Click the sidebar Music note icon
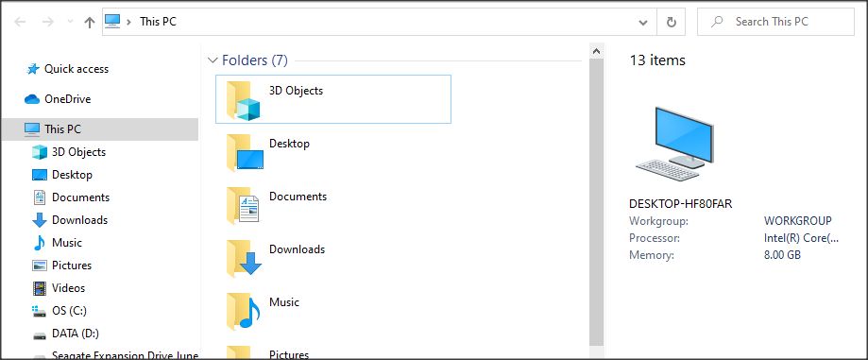The height and width of the screenshot is (360, 868). (40, 243)
